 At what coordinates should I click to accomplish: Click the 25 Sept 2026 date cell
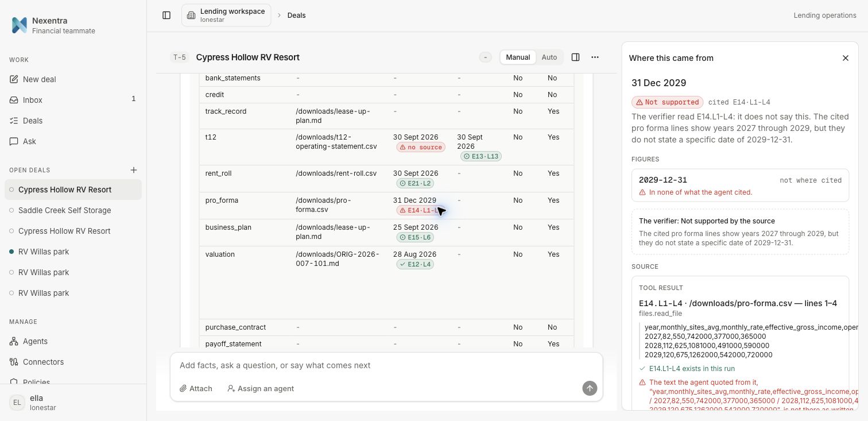[x=416, y=227]
